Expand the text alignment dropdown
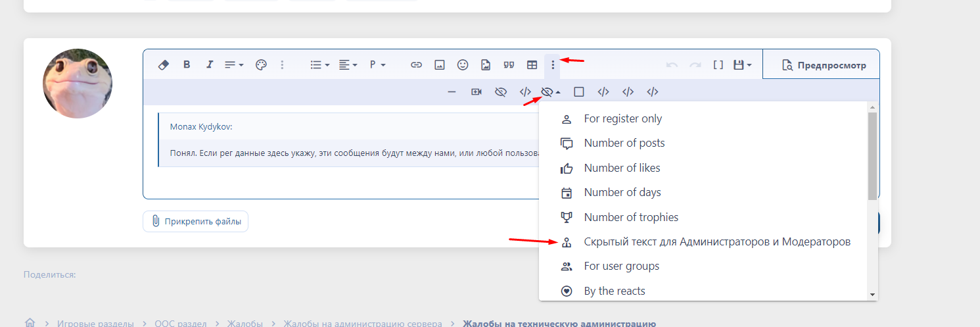Screen dimensions: 980x327 click(348, 65)
